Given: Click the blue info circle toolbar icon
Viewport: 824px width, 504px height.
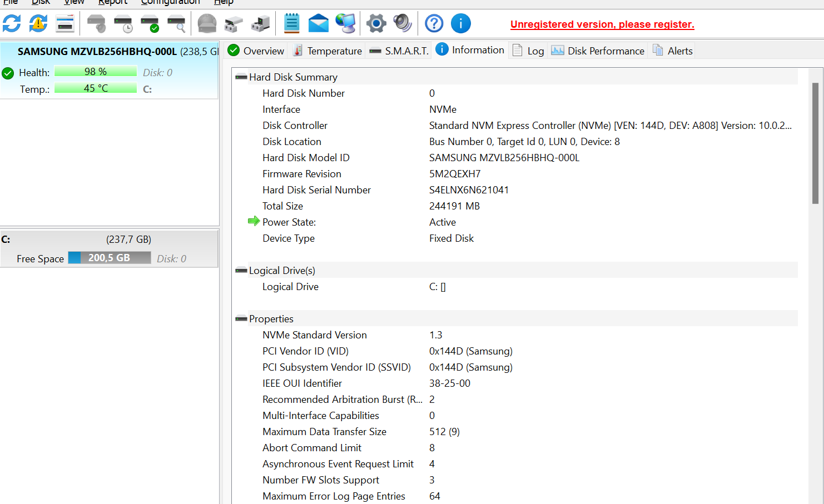Looking at the screenshot, I should pyautogui.click(x=461, y=23).
